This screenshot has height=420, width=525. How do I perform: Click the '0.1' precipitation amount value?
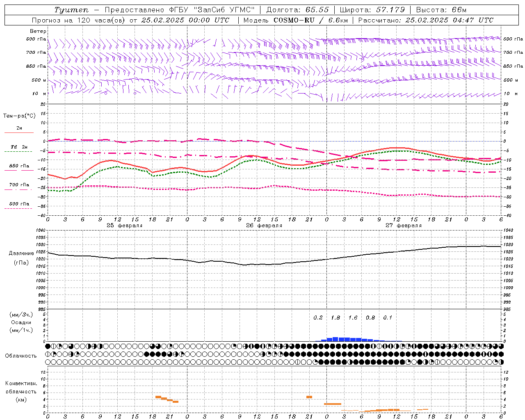[x=388, y=318]
